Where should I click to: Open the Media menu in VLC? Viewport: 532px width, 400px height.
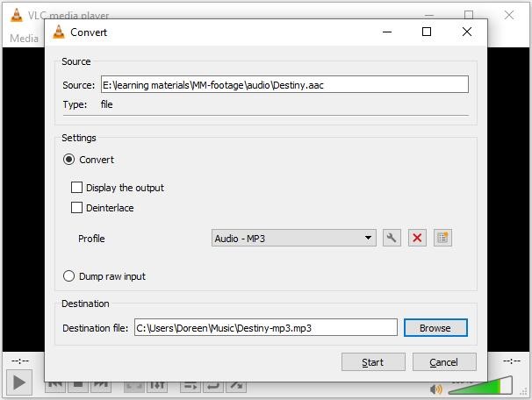(24, 39)
